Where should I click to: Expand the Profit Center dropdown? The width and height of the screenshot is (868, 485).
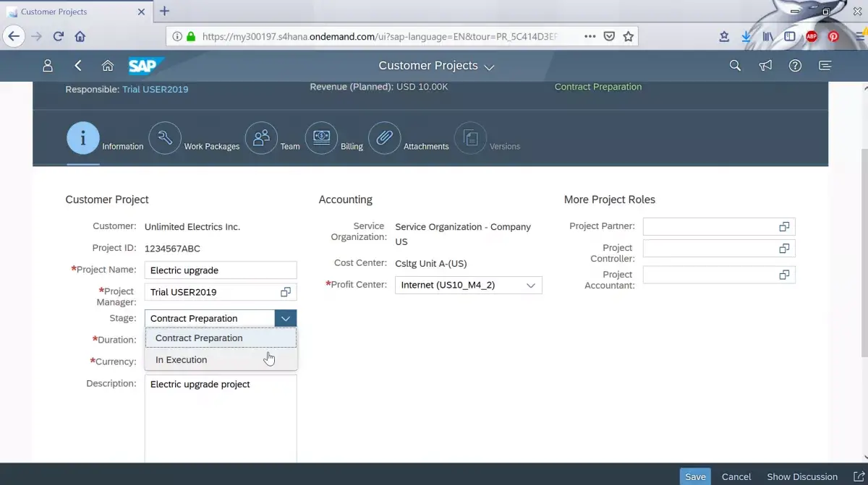click(x=531, y=285)
